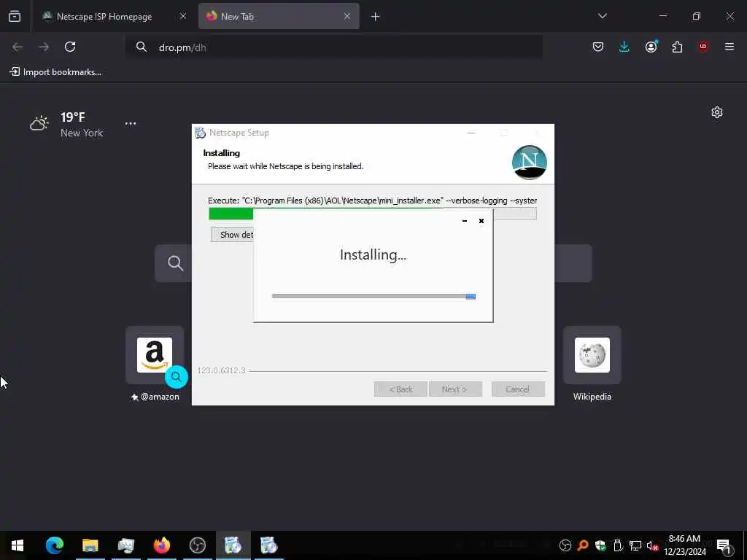Click the new tab search box magnifier
The height and width of the screenshot is (560, 747).
pos(175,262)
